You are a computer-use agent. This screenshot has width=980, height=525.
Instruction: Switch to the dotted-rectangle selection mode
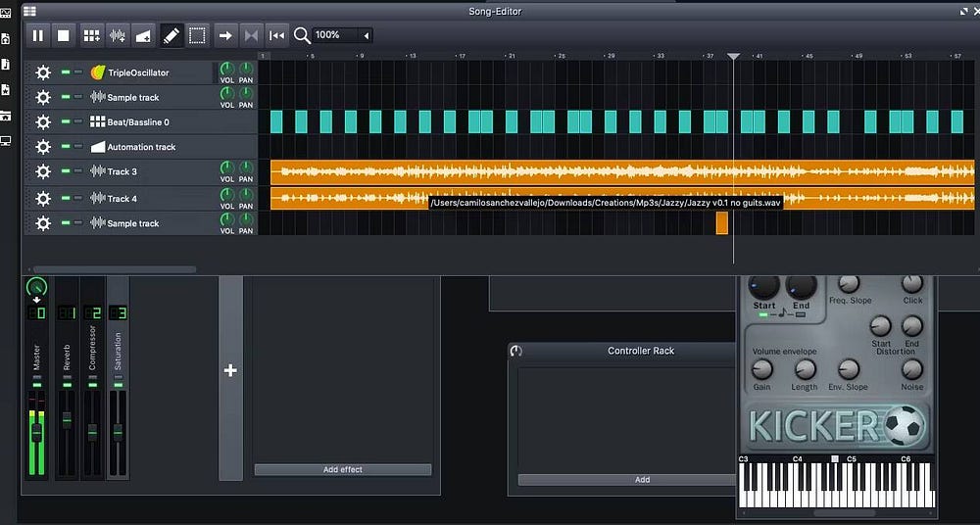click(x=197, y=35)
